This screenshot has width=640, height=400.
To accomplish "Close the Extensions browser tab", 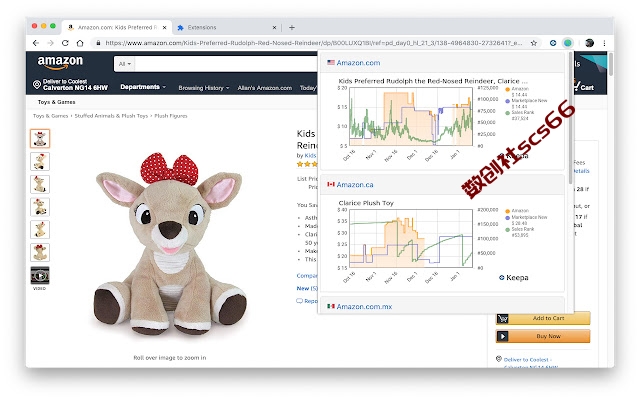I will coord(274,27).
